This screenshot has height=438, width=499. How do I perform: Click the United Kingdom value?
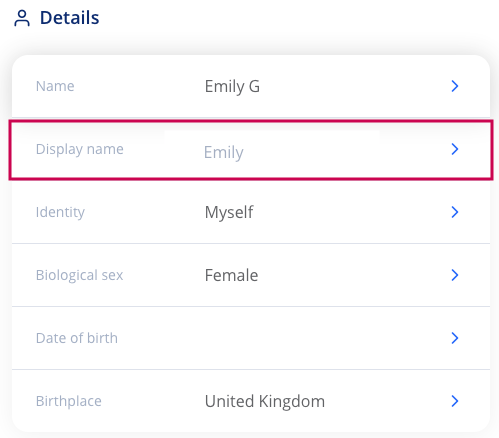tap(265, 401)
